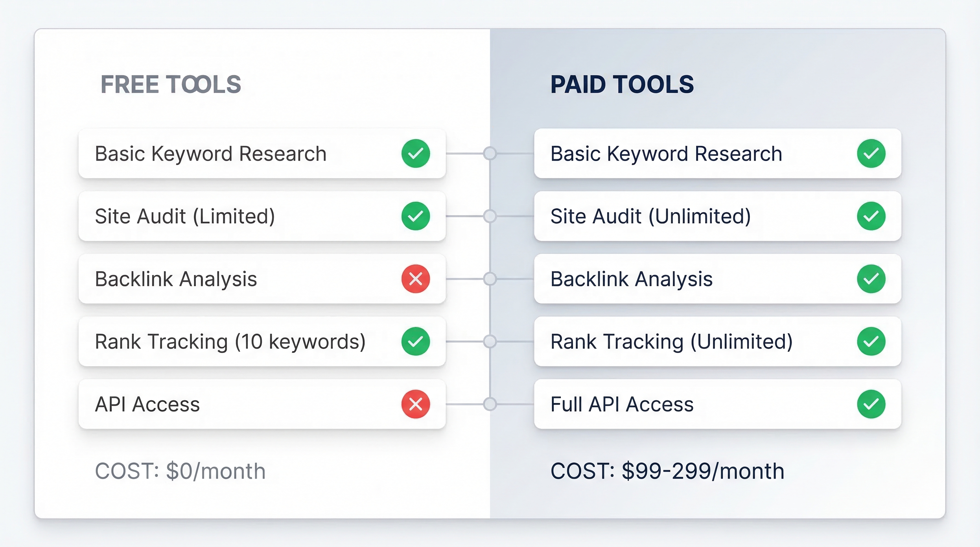Click the COST: $0/month text
Screen dimensions: 980x547
click(180, 471)
